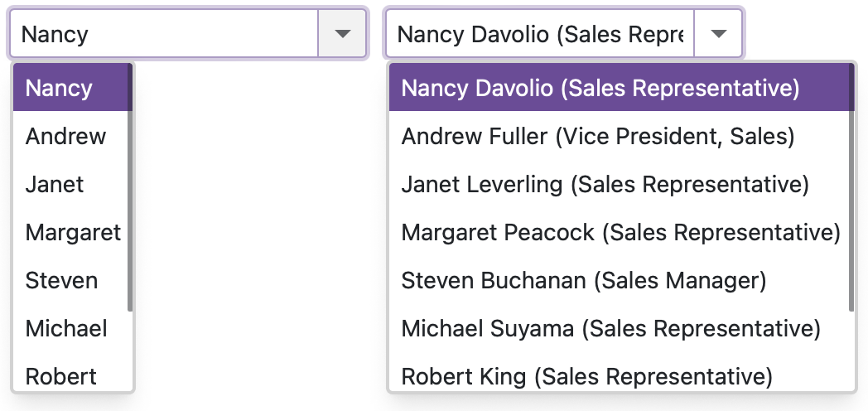Select Robert in the first-name list

click(x=71, y=375)
